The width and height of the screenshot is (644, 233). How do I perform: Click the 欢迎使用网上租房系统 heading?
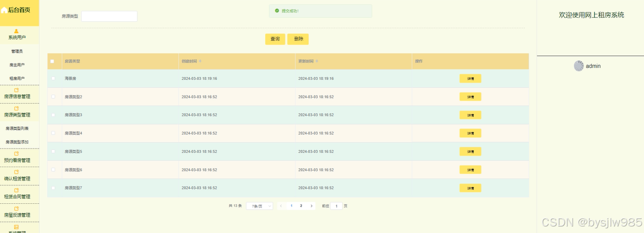click(x=592, y=15)
